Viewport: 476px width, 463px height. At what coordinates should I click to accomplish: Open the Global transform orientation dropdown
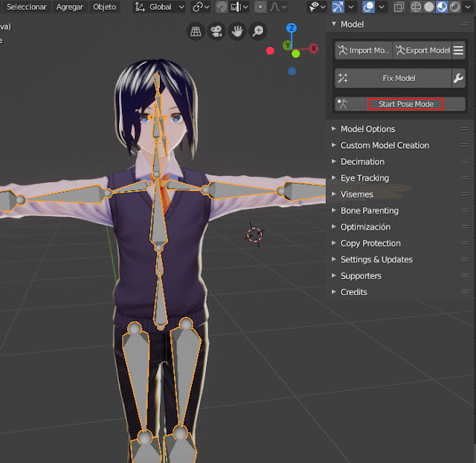tap(160, 7)
